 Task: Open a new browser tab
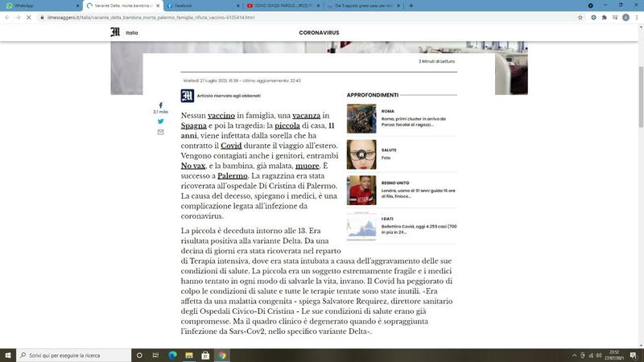(411, 6)
